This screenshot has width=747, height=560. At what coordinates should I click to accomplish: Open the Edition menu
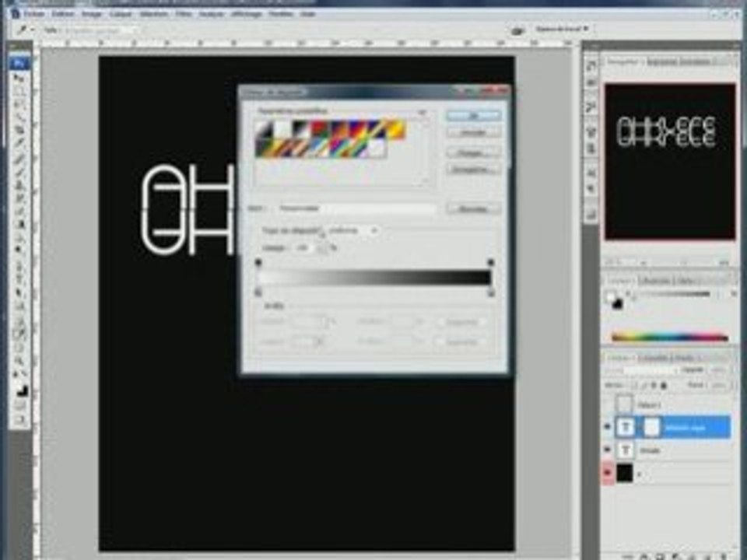[62, 14]
